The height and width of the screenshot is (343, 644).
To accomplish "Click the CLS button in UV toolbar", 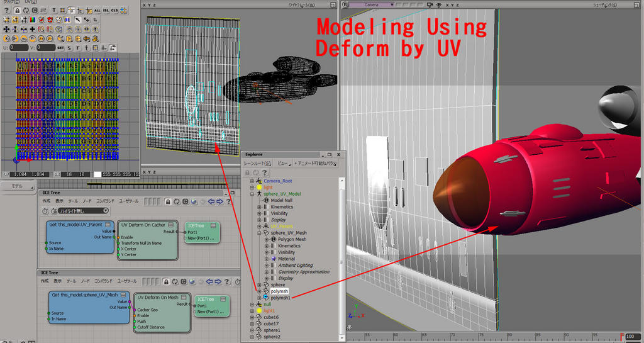I will (x=114, y=11).
